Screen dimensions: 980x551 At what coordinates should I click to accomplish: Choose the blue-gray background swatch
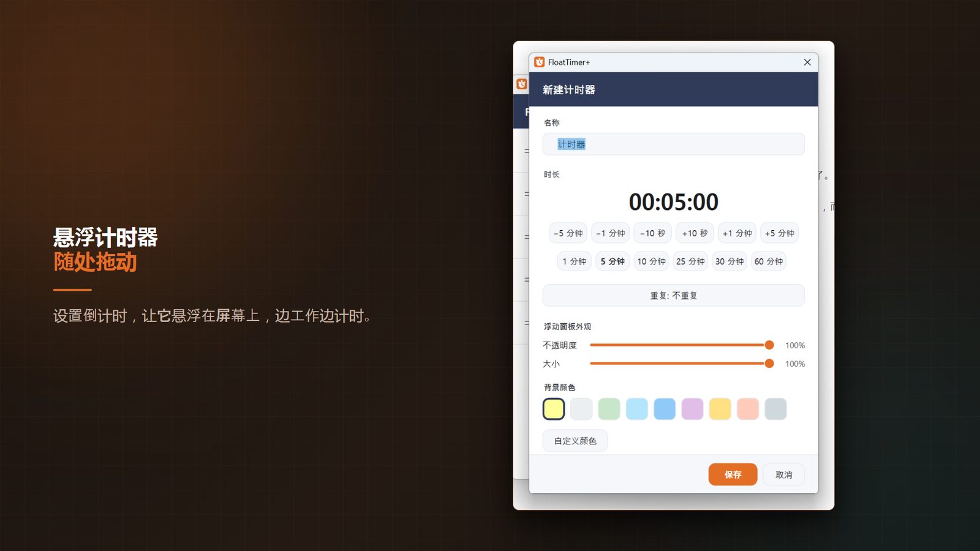tap(775, 409)
